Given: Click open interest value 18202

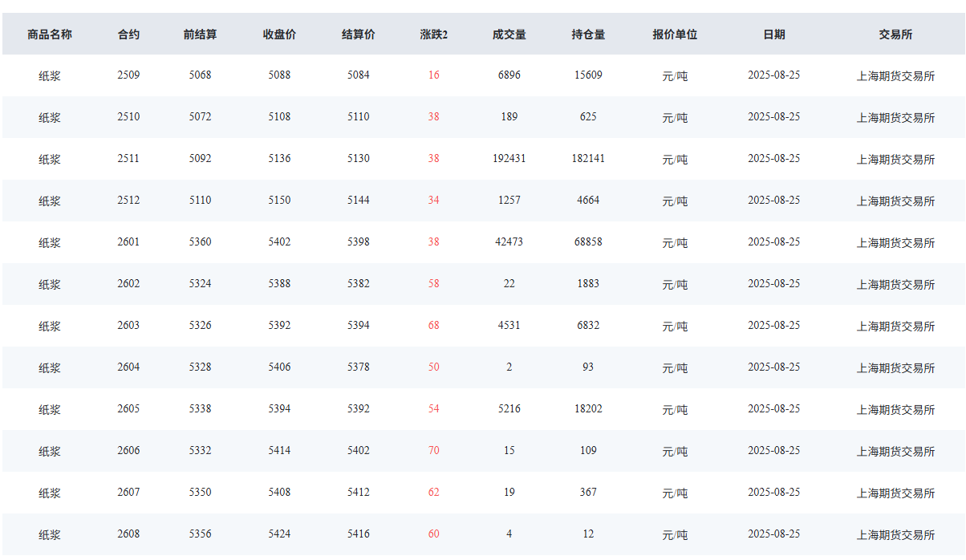Looking at the screenshot, I should click(588, 409).
